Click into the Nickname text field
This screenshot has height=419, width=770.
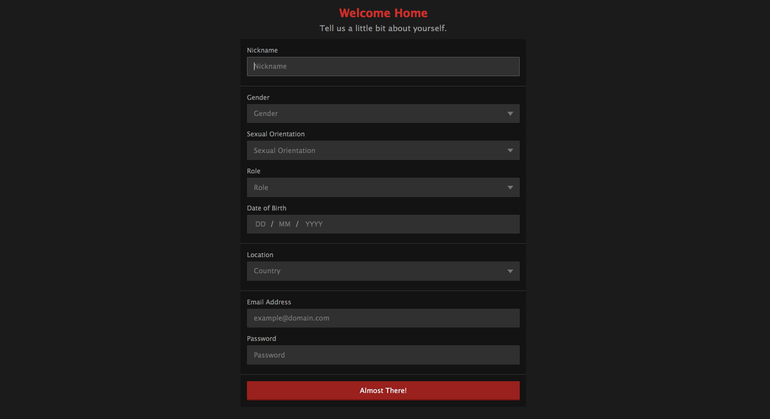[x=383, y=66]
